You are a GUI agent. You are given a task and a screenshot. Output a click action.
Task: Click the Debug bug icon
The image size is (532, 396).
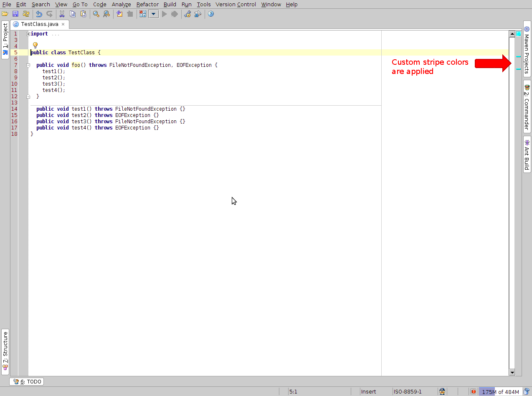click(175, 14)
